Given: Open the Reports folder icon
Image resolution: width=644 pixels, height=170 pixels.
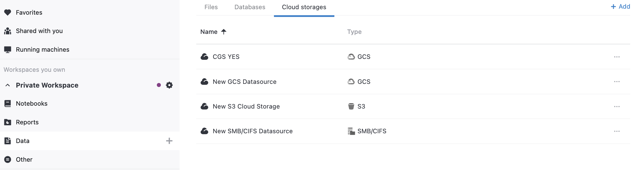Looking at the screenshot, I should pyautogui.click(x=7, y=122).
